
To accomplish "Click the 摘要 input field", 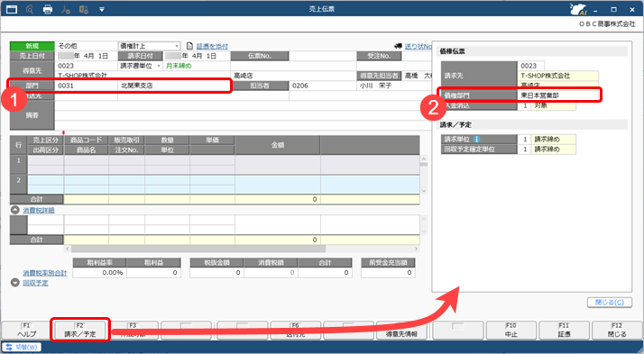I will coord(244,115).
